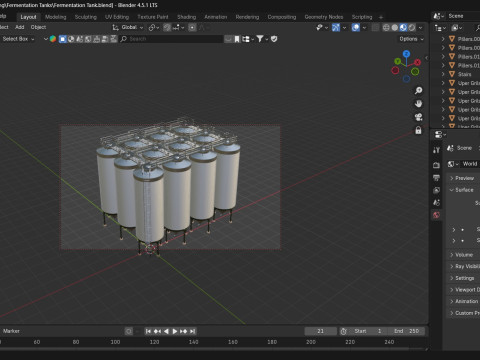Toggle the show gizmo button
This screenshot has width=480, height=360.
[x=336, y=28]
